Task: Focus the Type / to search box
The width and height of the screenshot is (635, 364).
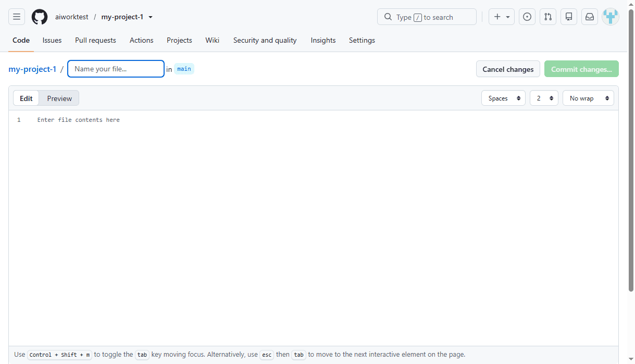Action: tap(427, 17)
